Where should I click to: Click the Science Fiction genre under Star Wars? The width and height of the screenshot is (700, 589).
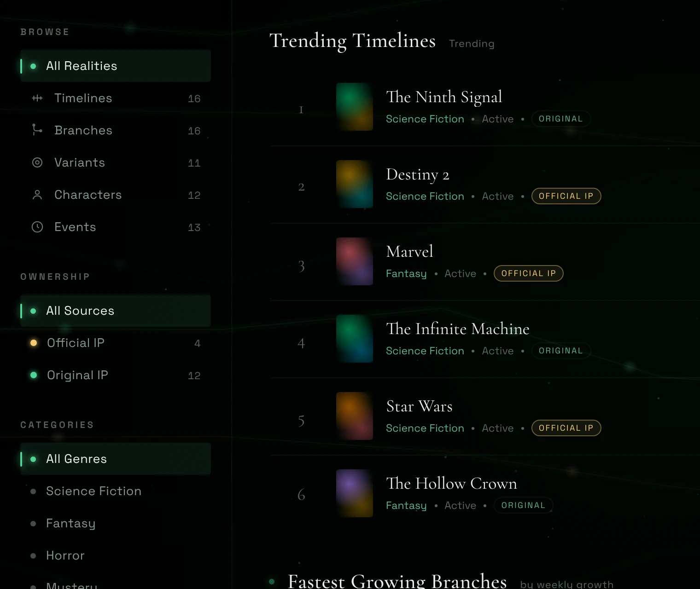tap(425, 428)
